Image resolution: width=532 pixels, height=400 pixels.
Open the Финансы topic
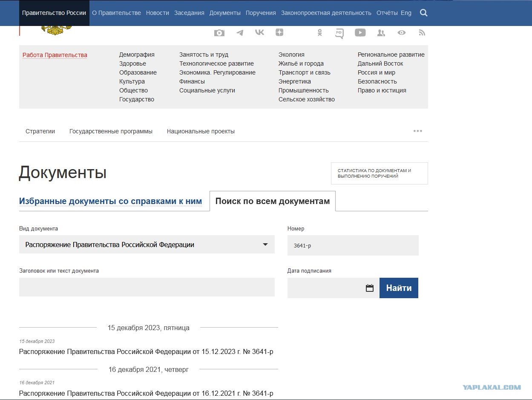click(x=192, y=81)
